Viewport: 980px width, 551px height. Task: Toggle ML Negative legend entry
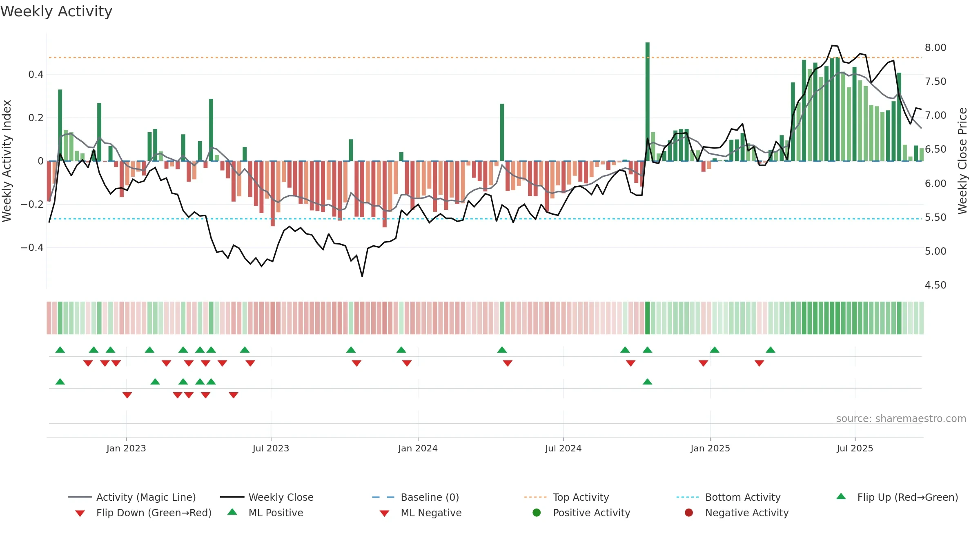(x=421, y=513)
